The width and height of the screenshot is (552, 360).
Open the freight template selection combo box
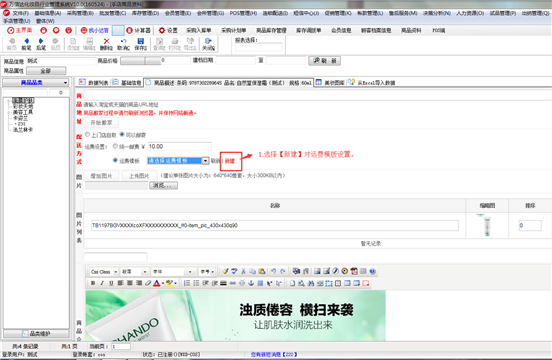click(178, 160)
